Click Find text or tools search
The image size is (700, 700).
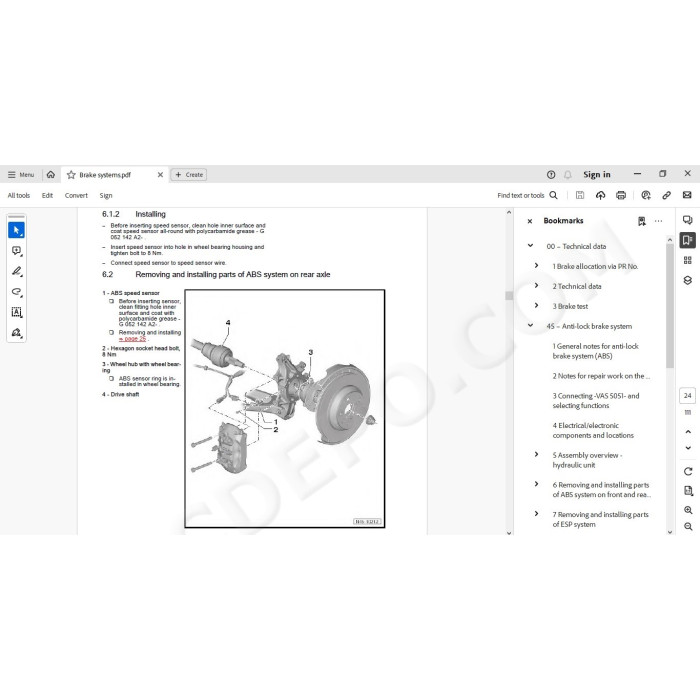(527, 196)
